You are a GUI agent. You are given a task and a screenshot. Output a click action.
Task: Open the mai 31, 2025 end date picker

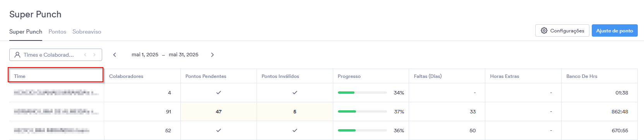coord(183,55)
